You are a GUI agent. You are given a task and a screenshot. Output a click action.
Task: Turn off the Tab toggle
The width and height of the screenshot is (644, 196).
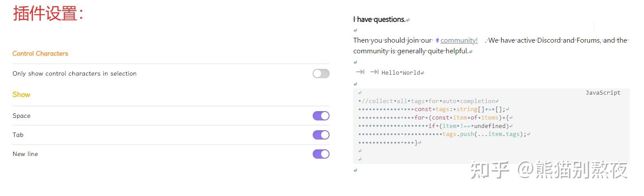coord(321,135)
